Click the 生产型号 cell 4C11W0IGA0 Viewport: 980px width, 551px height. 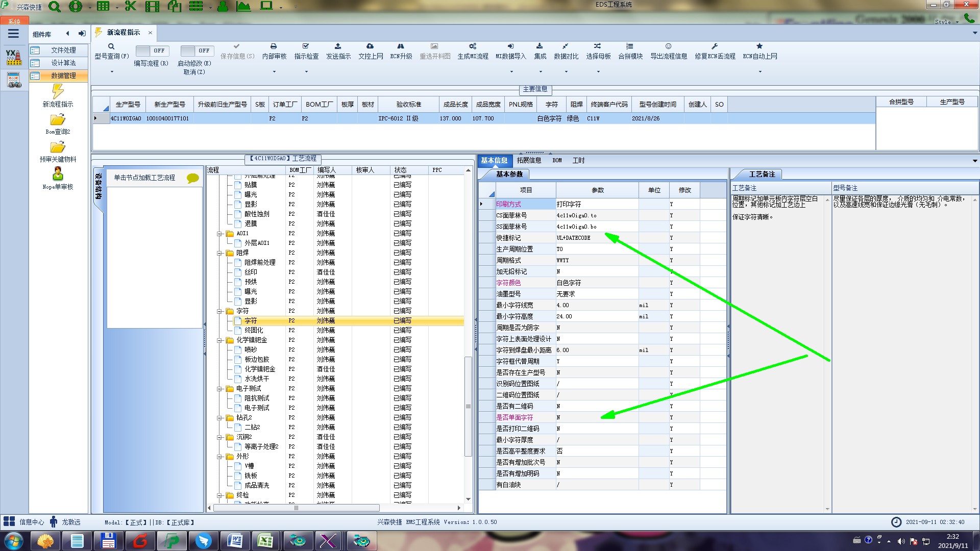tap(126, 118)
